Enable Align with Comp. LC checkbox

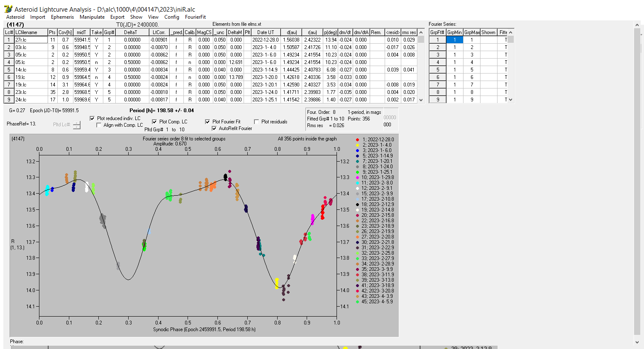(99, 125)
